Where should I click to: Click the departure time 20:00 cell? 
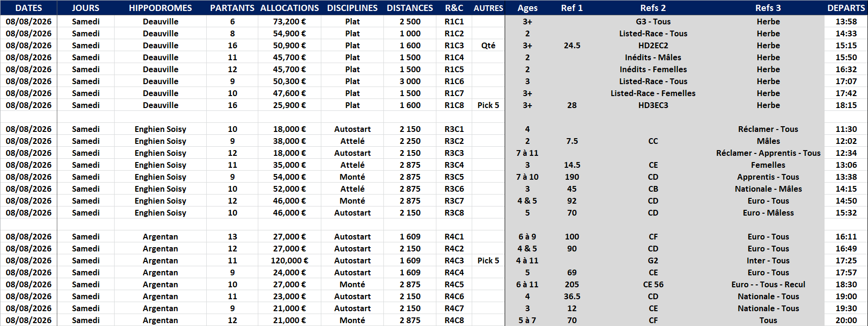point(846,320)
